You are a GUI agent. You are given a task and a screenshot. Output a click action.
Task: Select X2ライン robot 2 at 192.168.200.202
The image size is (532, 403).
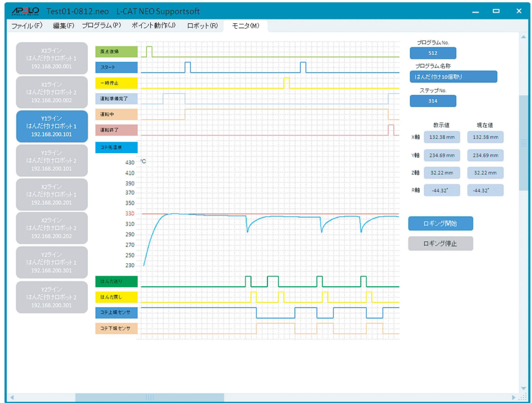(x=52, y=228)
